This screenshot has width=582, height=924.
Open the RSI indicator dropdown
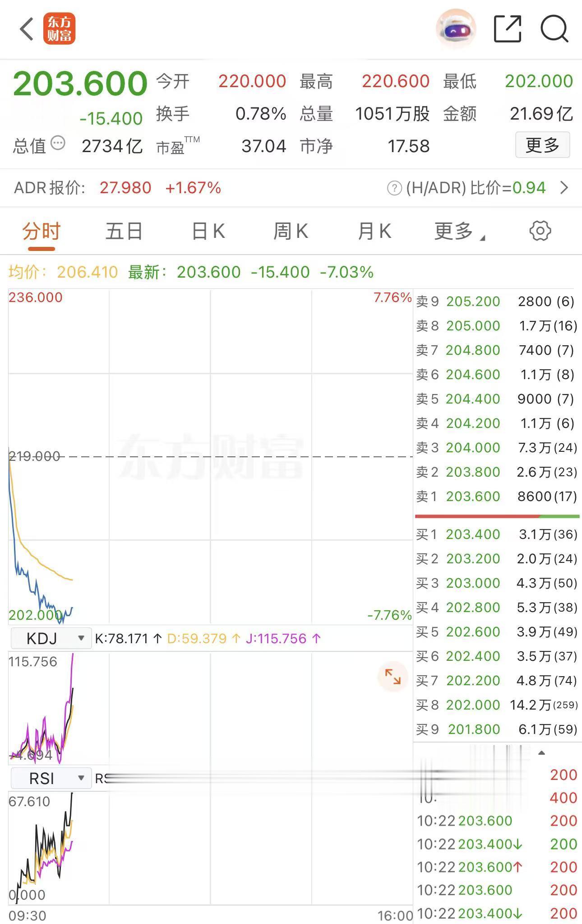tap(51, 779)
